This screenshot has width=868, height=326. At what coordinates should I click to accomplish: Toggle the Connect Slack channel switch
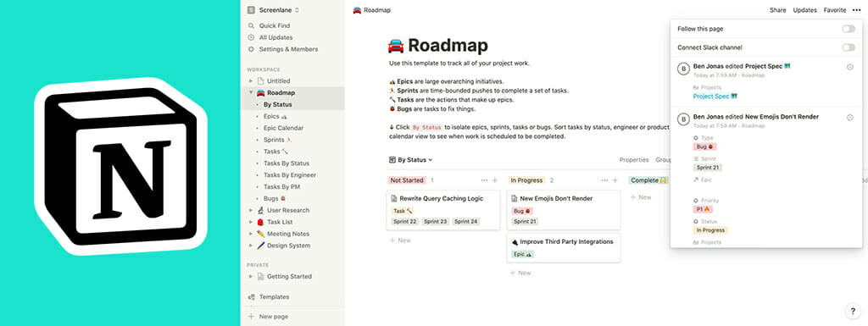848,47
